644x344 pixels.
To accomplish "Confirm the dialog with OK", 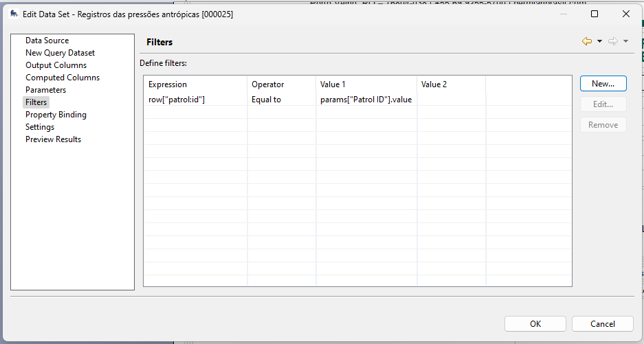I will pyautogui.click(x=535, y=323).
